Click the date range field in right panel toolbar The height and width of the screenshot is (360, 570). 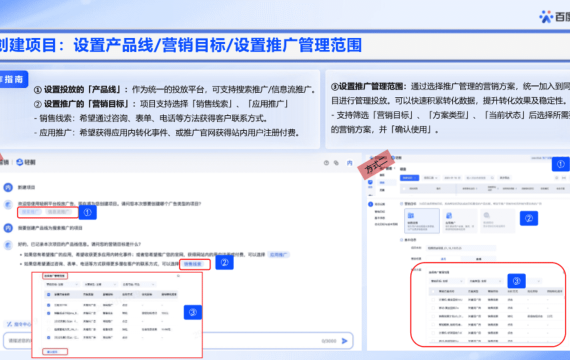pyautogui.click(x=452, y=178)
